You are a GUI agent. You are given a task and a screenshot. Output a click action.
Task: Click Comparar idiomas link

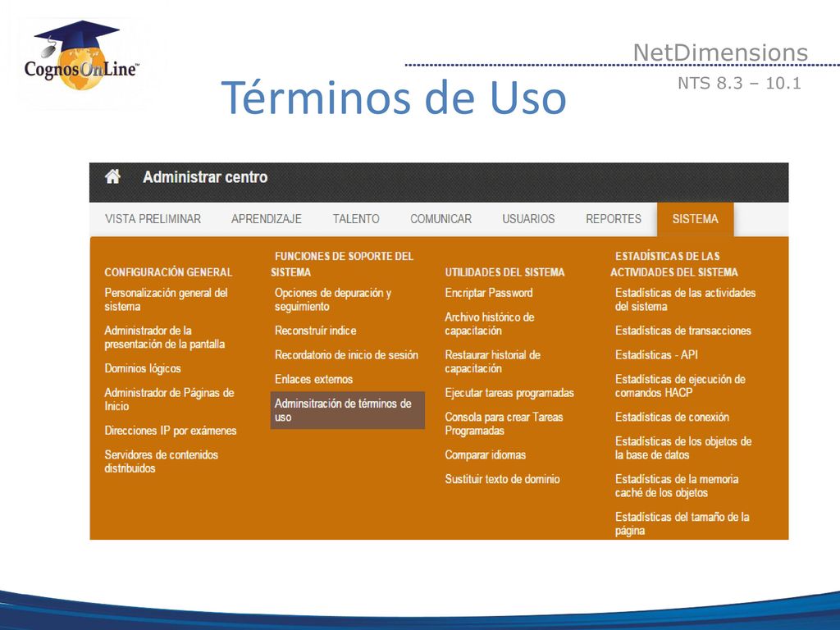(x=485, y=454)
